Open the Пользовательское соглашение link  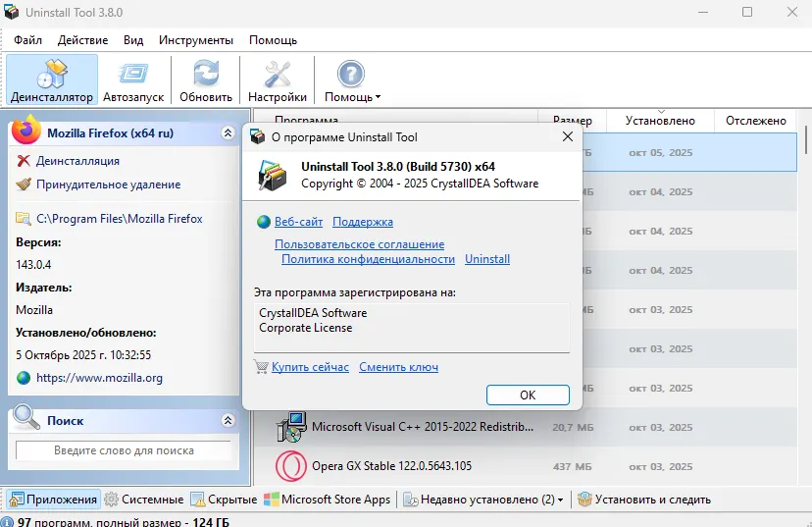(359, 244)
